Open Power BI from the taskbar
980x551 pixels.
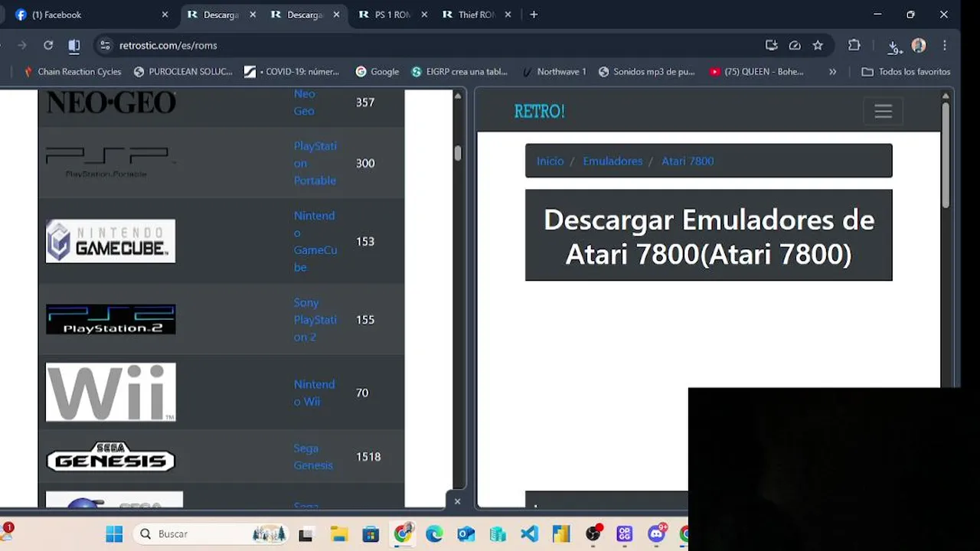[561, 534]
